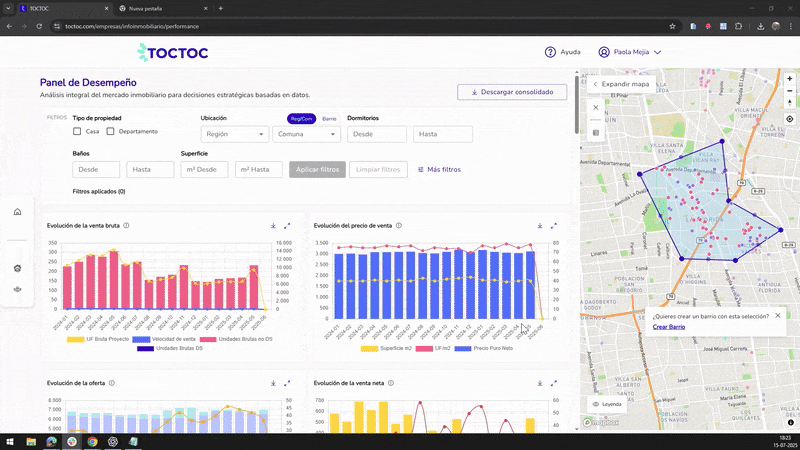The width and height of the screenshot is (800, 450).
Task: Select the TOCTOC browser tab
Action: point(64,9)
